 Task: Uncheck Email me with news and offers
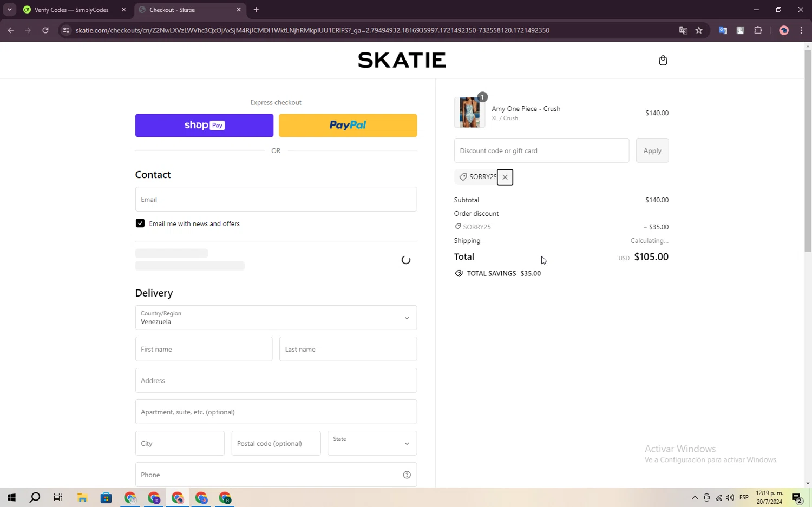140,223
